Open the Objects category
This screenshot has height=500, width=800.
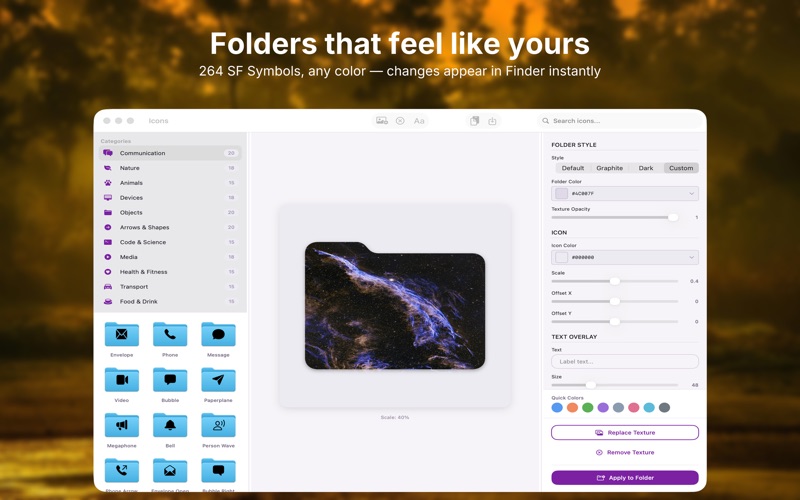(170, 212)
